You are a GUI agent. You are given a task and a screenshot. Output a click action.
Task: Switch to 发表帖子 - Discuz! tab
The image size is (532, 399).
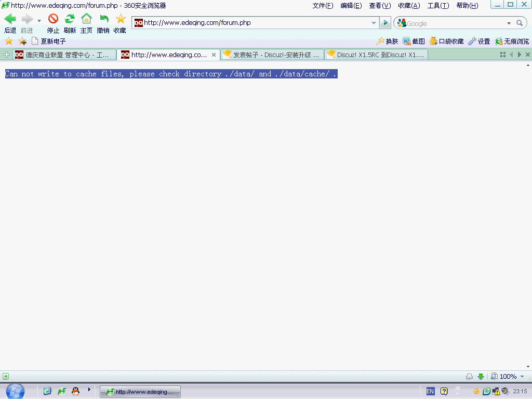[272, 55]
